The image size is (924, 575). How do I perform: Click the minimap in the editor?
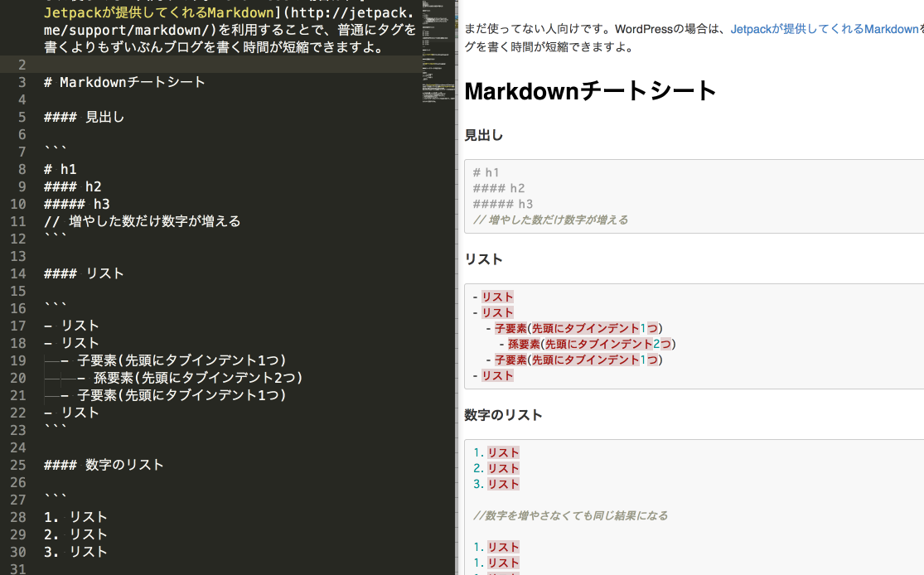point(438,53)
